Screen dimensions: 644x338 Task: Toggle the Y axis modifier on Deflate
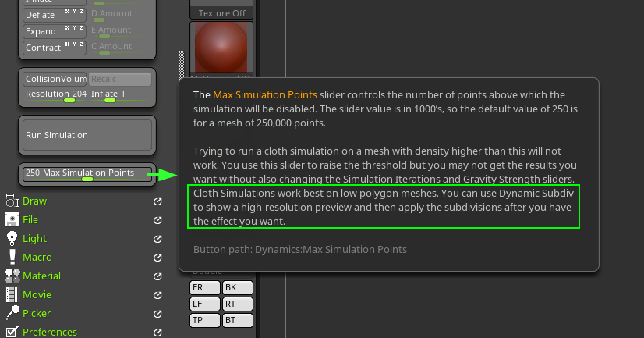[x=74, y=12]
